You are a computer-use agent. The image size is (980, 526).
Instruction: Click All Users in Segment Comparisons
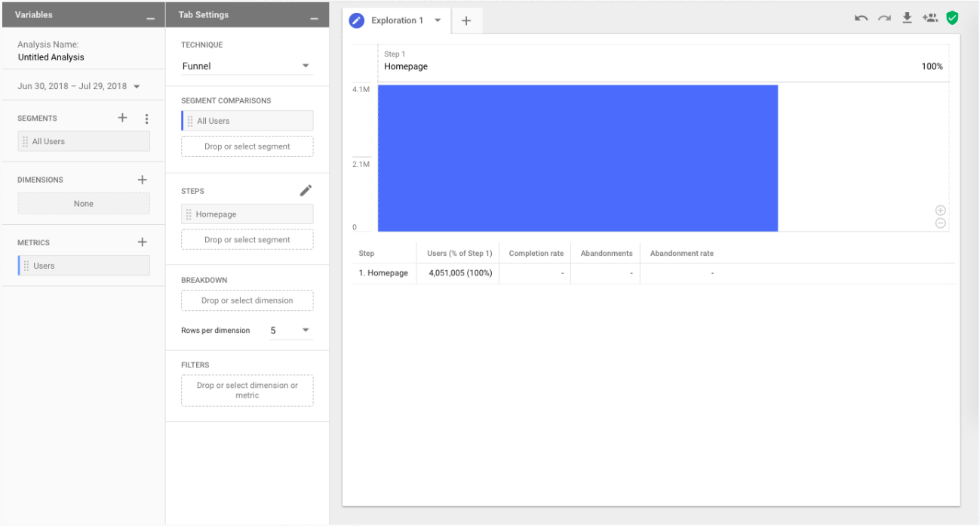(247, 121)
